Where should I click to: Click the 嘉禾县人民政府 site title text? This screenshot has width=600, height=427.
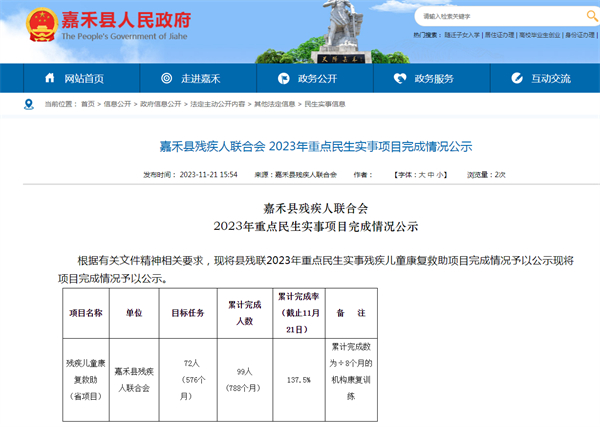click(126, 20)
